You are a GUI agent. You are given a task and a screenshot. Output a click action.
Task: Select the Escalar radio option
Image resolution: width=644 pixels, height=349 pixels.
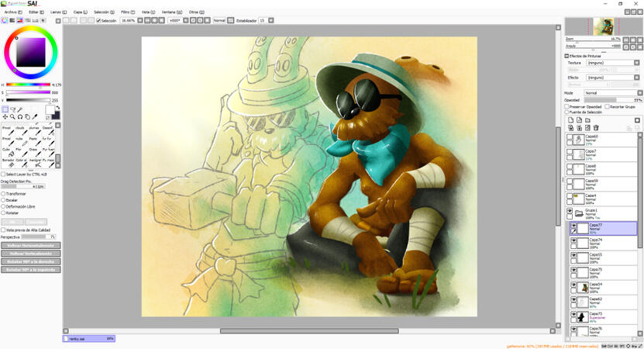[x=3, y=200]
